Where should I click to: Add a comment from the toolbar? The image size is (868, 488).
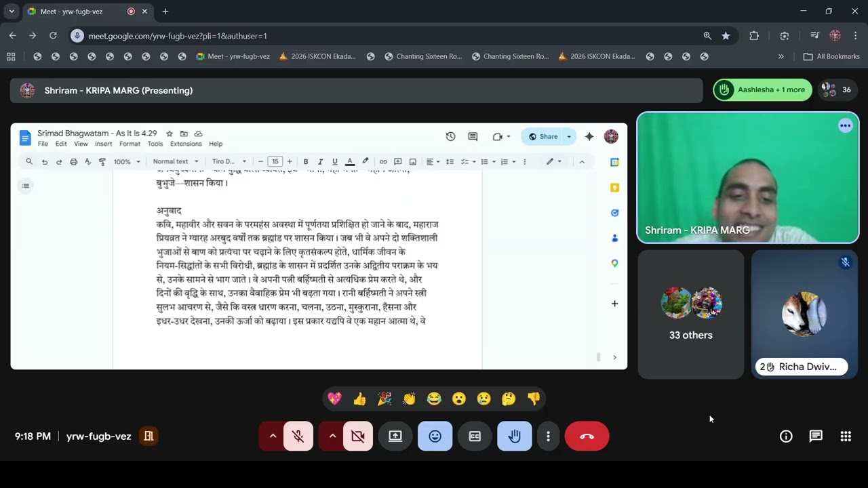398,162
